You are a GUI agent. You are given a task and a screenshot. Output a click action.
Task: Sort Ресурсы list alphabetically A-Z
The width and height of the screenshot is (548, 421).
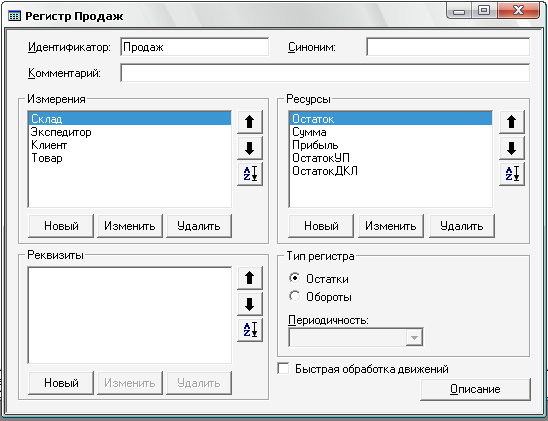coord(512,174)
